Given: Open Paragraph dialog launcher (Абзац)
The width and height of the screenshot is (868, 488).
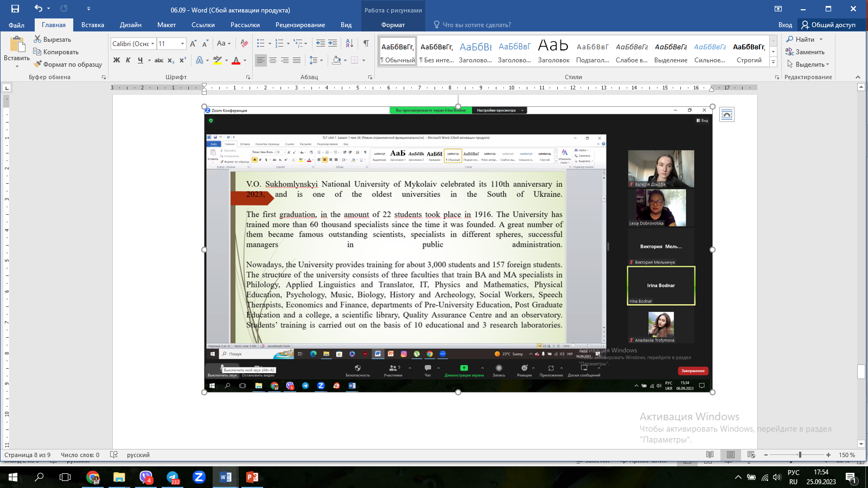Looking at the screenshot, I should coord(371,77).
